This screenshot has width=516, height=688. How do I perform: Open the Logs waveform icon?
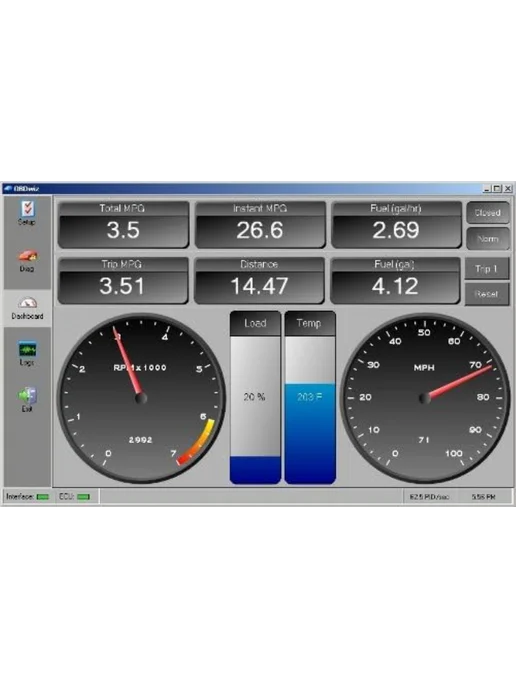tap(27, 349)
